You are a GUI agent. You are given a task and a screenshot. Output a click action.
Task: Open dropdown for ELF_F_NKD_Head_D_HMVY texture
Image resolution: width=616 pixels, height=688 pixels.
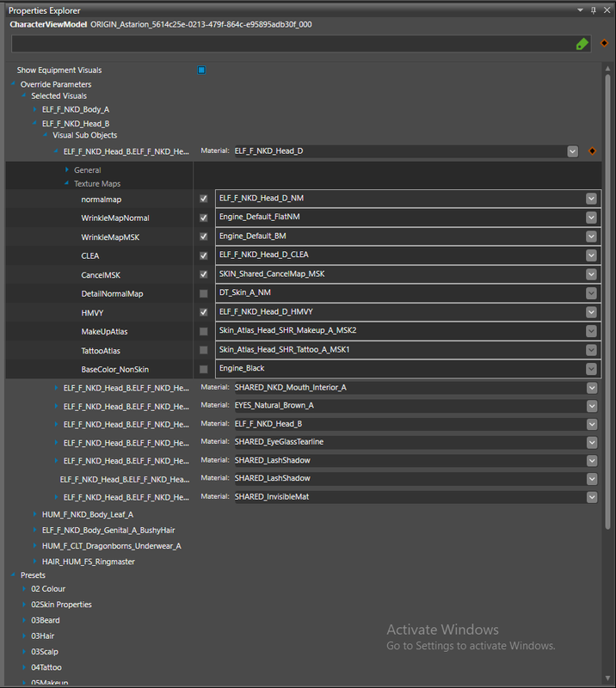591,312
